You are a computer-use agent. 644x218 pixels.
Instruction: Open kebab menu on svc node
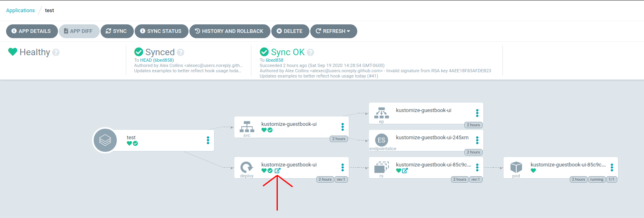tap(343, 127)
